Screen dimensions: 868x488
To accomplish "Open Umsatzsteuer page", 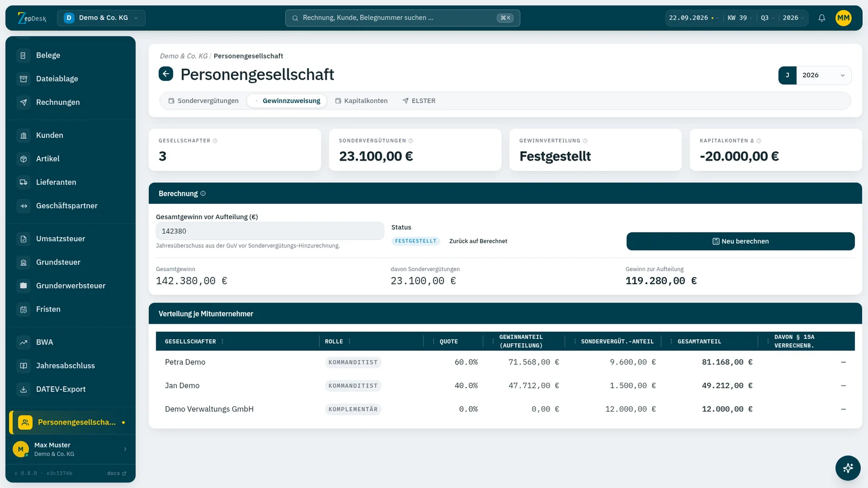I will point(71,239).
